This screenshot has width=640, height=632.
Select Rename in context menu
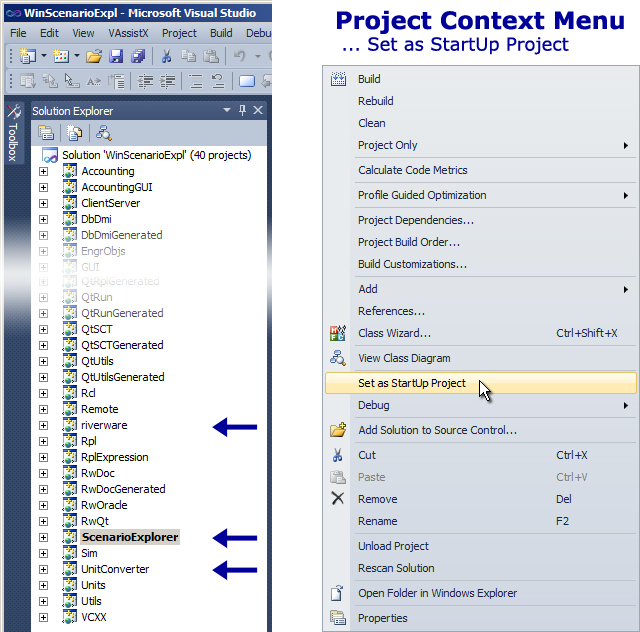coord(481,521)
